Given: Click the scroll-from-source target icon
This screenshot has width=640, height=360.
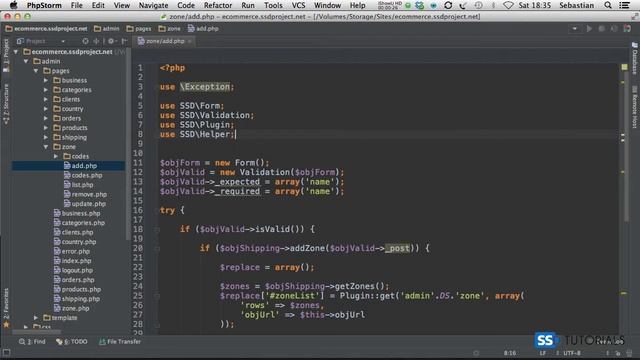Looking at the screenshot, I should click(x=85, y=41).
